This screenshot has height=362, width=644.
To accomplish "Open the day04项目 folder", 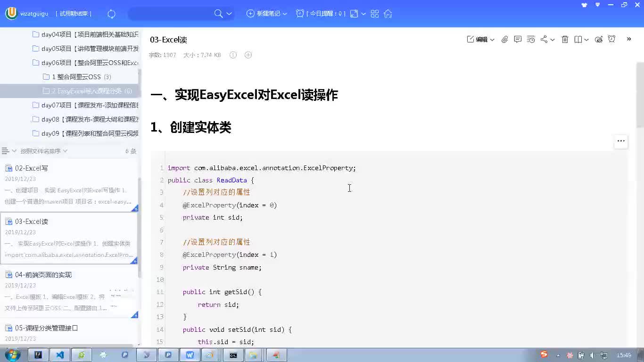I will (85, 34).
